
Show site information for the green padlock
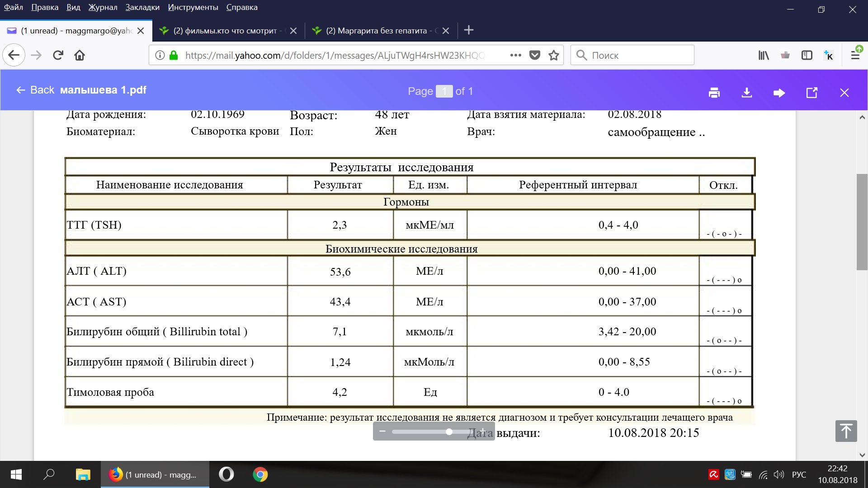pyautogui.click(x=174, y=55)
